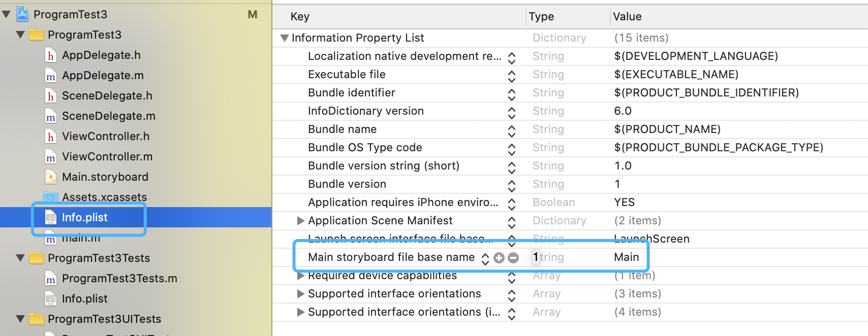Click the Assets.xcassets folder icon
This screenshot has width=868, height=336.
51,197
